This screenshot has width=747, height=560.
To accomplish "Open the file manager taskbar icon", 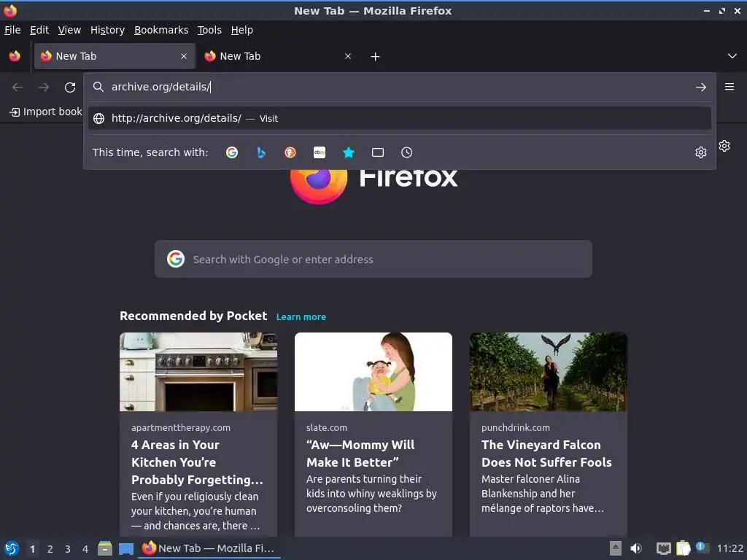I will pos(105,548).
